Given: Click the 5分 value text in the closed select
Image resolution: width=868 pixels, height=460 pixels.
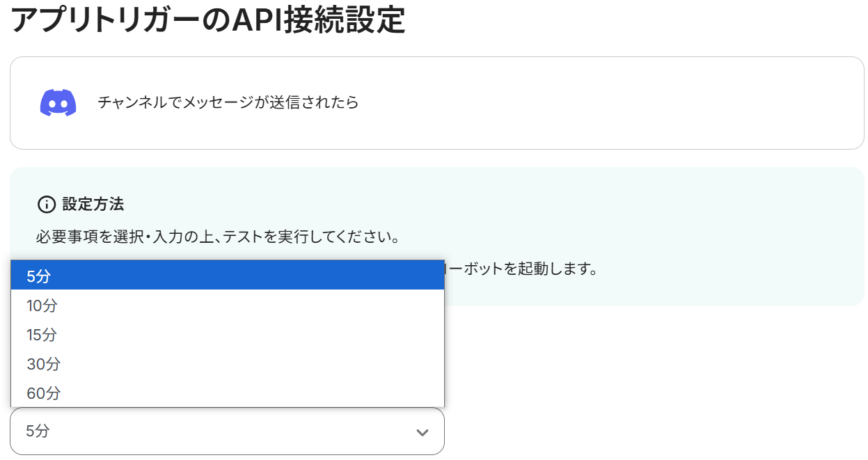Looking at the screenshot, I should [x=38, y=431].
